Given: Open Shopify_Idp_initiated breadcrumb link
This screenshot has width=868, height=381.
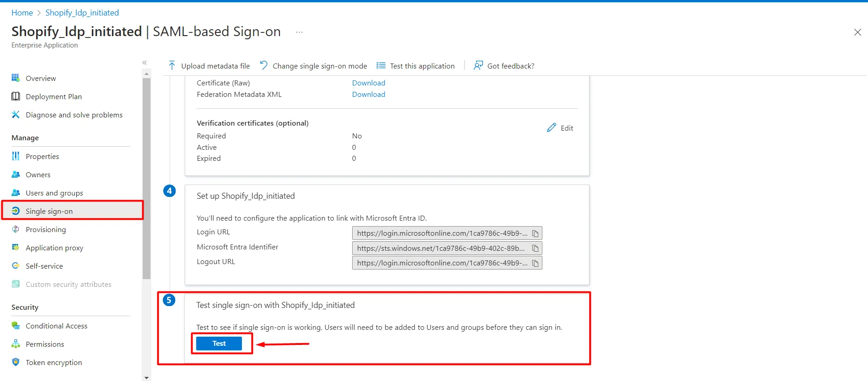Looking at the screenshot, I should 82,13.
